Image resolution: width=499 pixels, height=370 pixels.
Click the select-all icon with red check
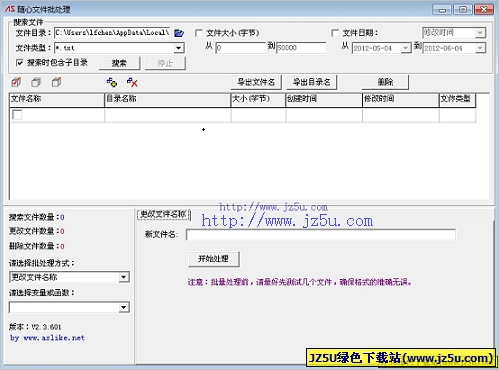point(16,82)
